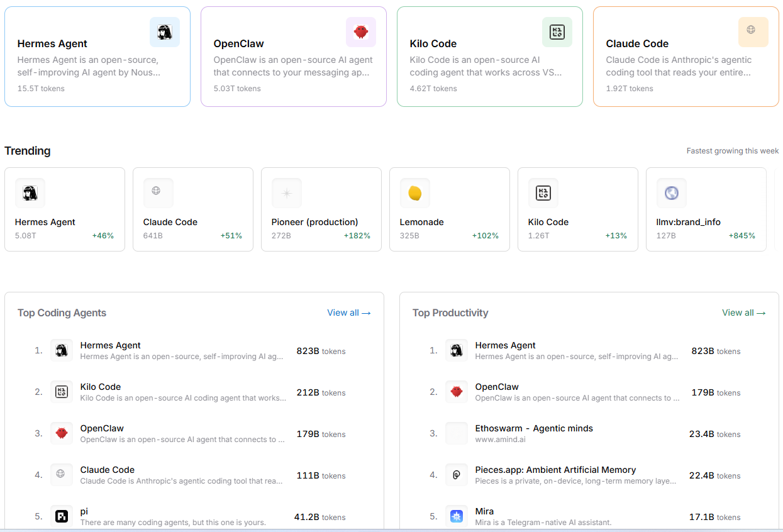Click the pi icon in Top Coding Agents
The width and height of the screenshot is (783, 532).
[62, 516]
